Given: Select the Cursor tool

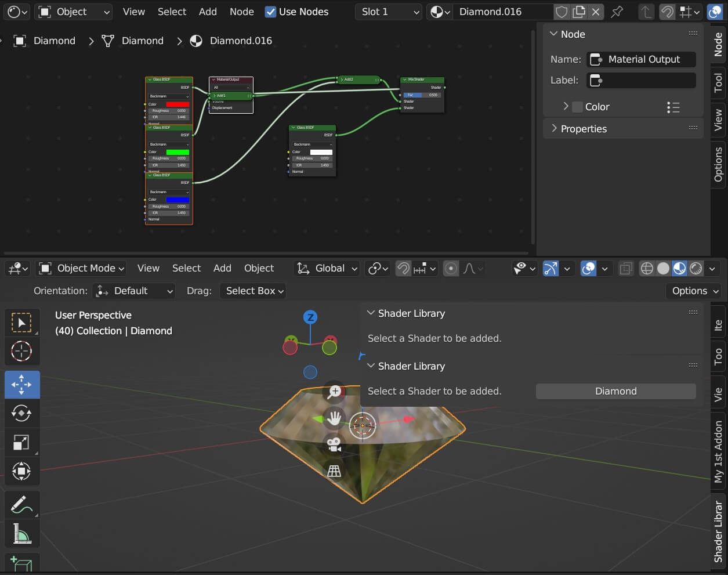Looking at the screenshot, I should pyautogui.click(x=21, y=352).
